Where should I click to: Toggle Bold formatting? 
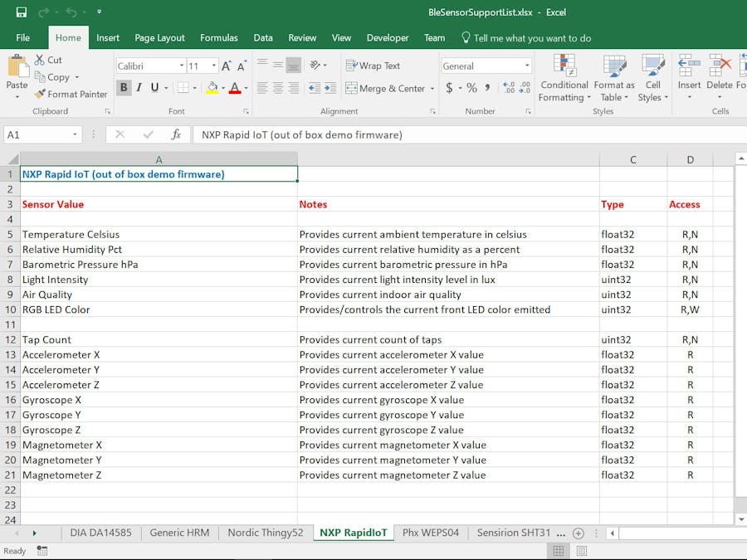point(124,88)
